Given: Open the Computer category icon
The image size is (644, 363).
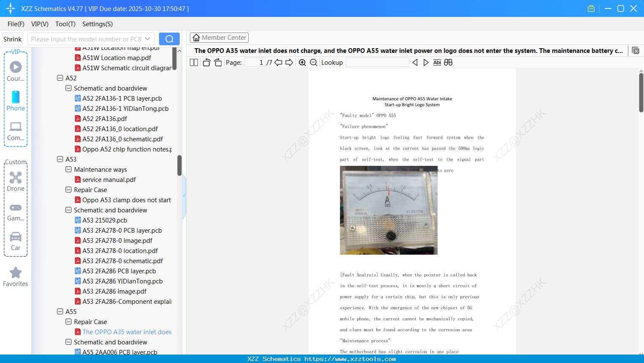Looking at the screenshot, I should click(x=16, y=131).
